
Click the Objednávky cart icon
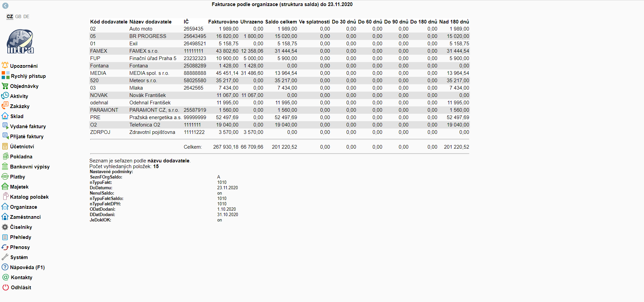(x=5, y=86)
